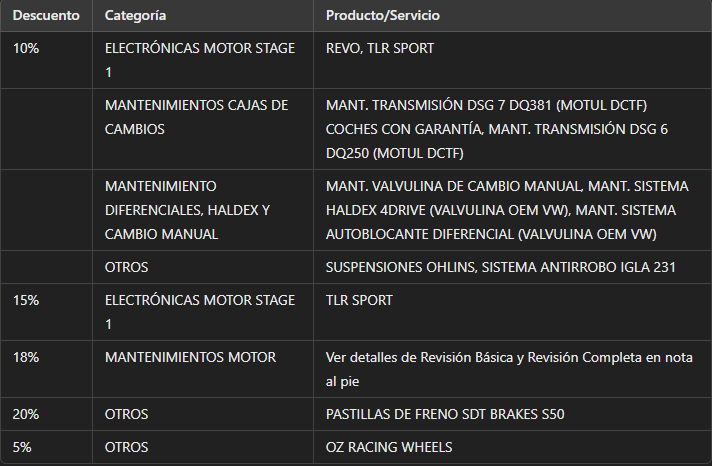Click MANTENIMIENTOS MOTOR category cell
The width and height of the screenshot is (712, 466).
pyautogui.click(x=203, y=369)
